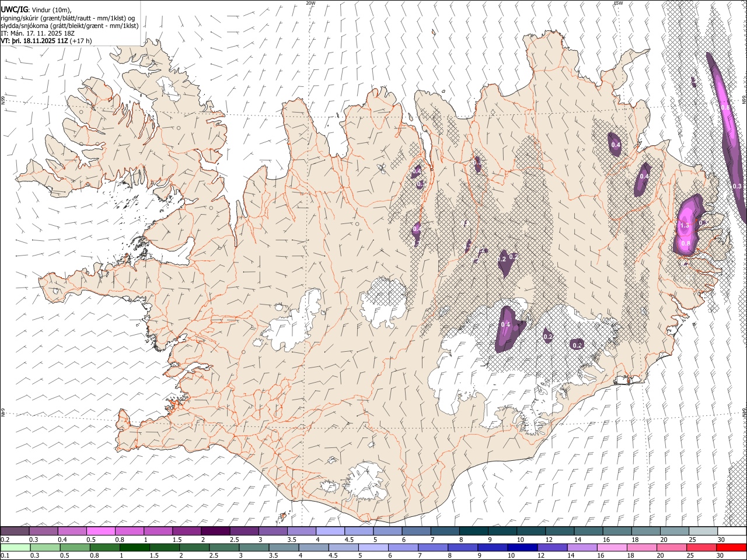
Task: Click the '20W' longitude label at map top
Action: (310, 3)
